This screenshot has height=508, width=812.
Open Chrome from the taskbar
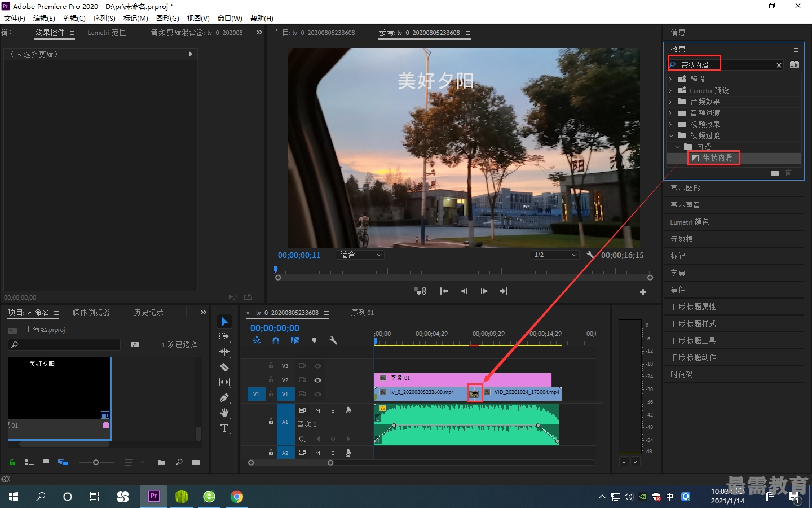(237, 497)
